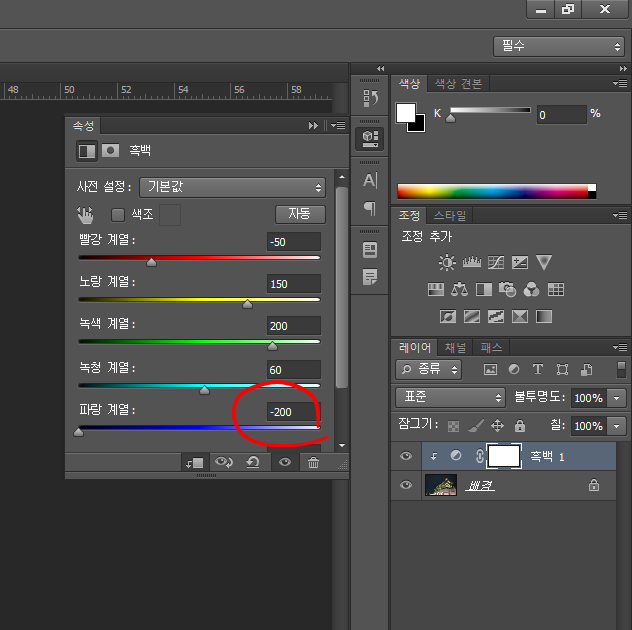This screenshot has height=630, width=632.
Task: Add a Curves adjustment layer icon
Action: pyautogui.click(x=496, y=262)
